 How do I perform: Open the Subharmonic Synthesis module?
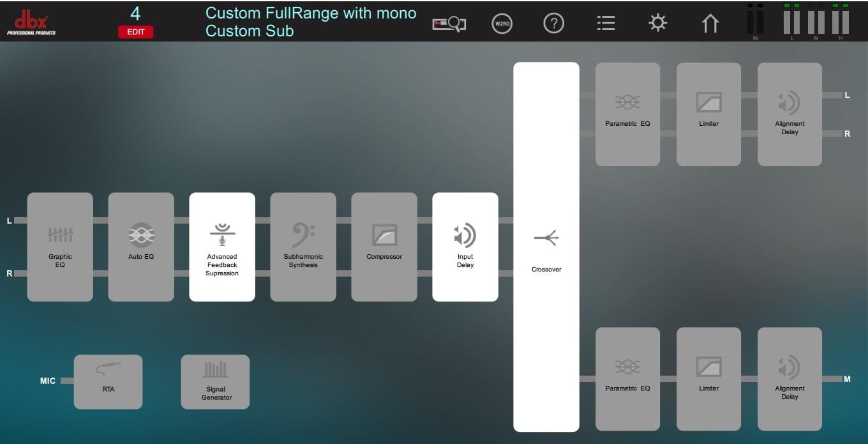pyautogui.click(x=303, y=247)
